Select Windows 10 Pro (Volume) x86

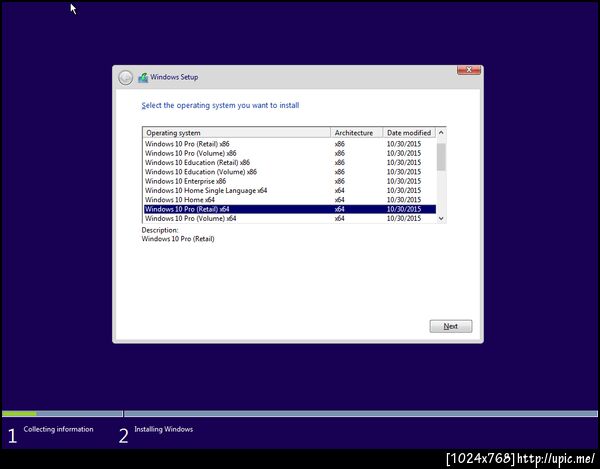click(x=290, y=153)
